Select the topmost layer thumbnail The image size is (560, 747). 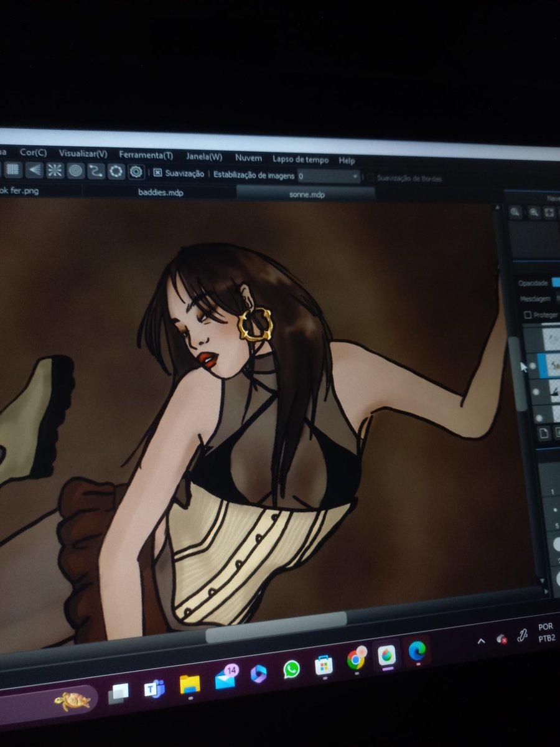coord(553,341)
